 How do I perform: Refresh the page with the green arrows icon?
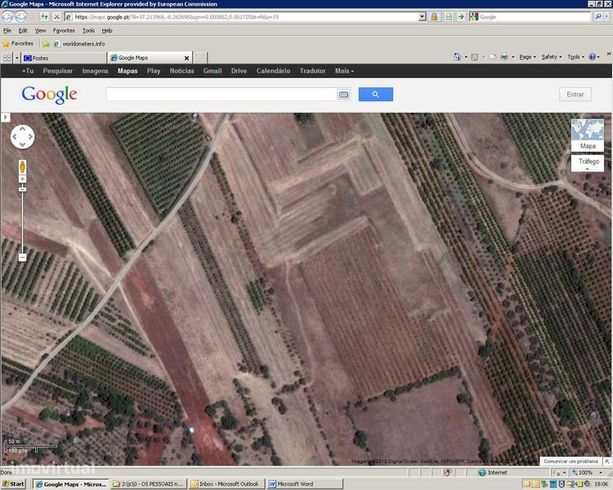pos(45,17)
